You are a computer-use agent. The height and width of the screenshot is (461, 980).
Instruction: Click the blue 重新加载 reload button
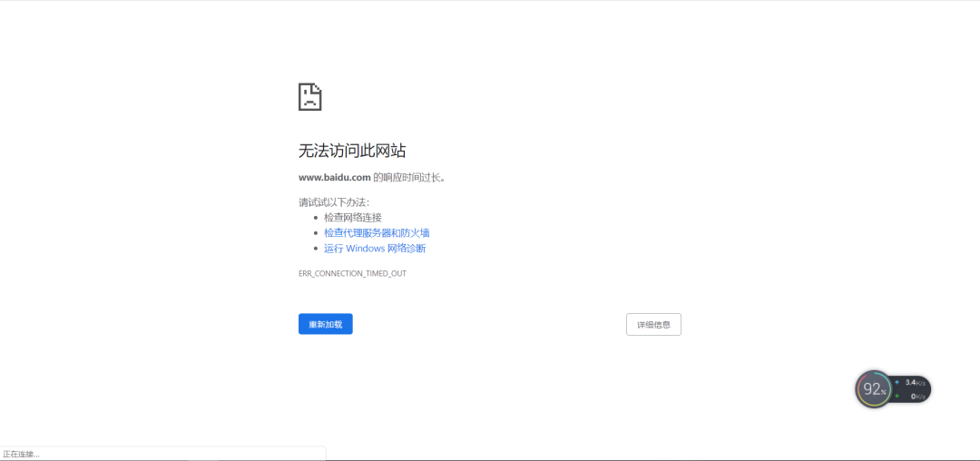point(325,324)
